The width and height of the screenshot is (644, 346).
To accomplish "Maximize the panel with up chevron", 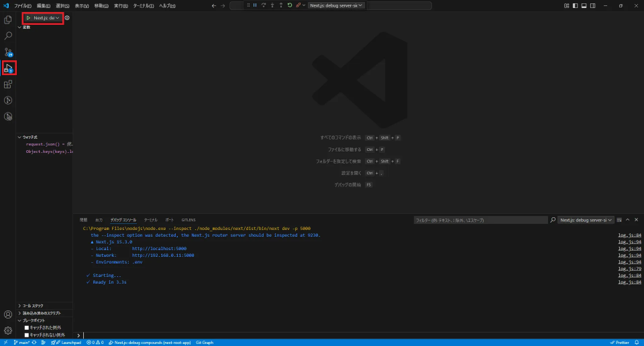I will [628, 220].
